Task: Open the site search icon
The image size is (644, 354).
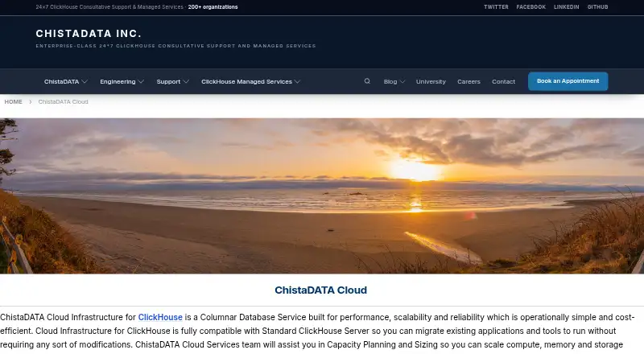Action: (x=367, y=81)
